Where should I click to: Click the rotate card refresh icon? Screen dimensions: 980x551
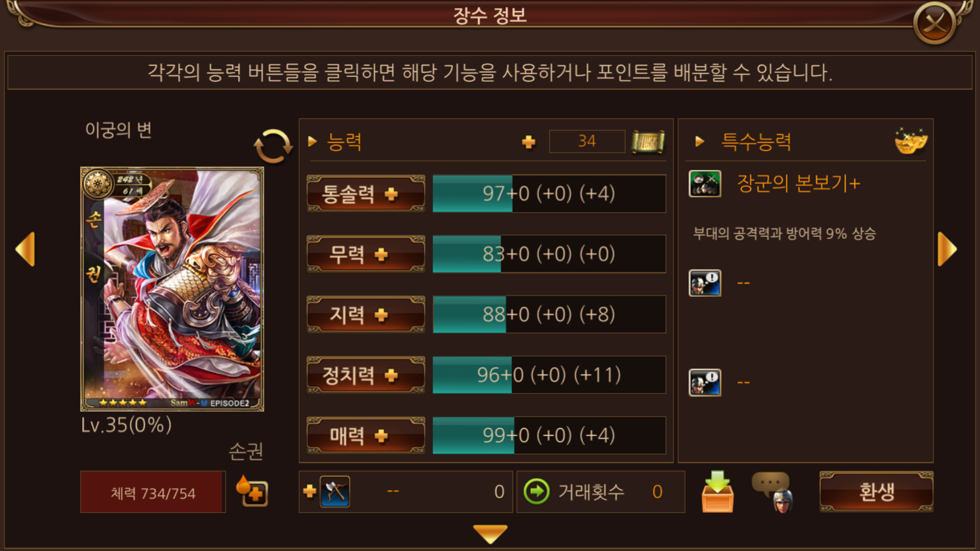point(273,146)
